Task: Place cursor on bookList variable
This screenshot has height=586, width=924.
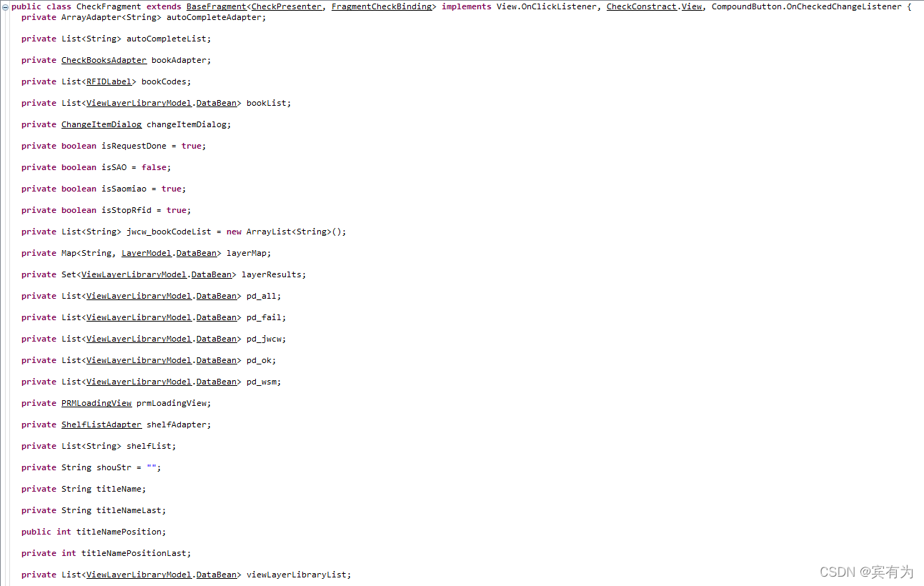Action: (267, 103)
